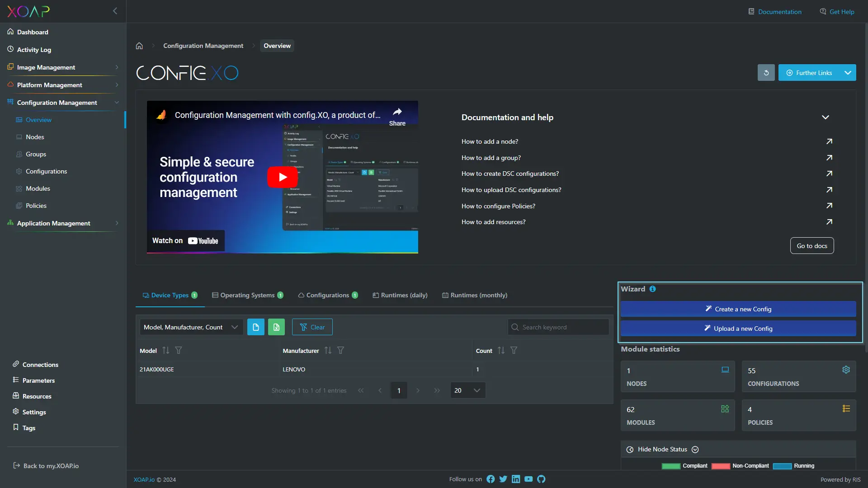Open the filter icon on the Count column
The height and width of the screenshot is (488, 868).
pos(514,350)
